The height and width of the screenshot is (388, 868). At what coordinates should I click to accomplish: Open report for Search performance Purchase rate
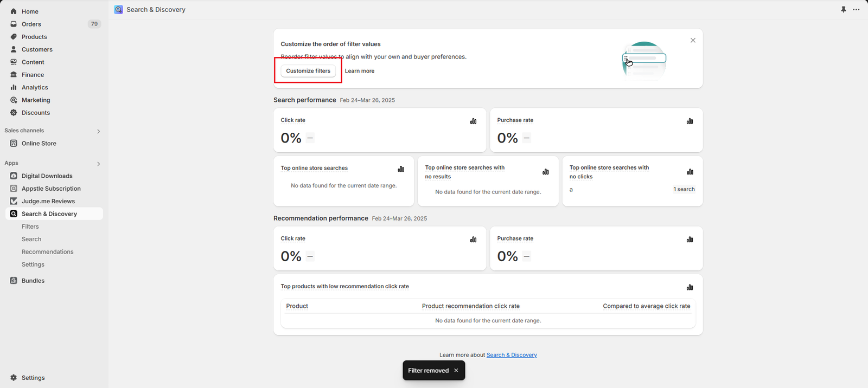[x=690, y=121]
